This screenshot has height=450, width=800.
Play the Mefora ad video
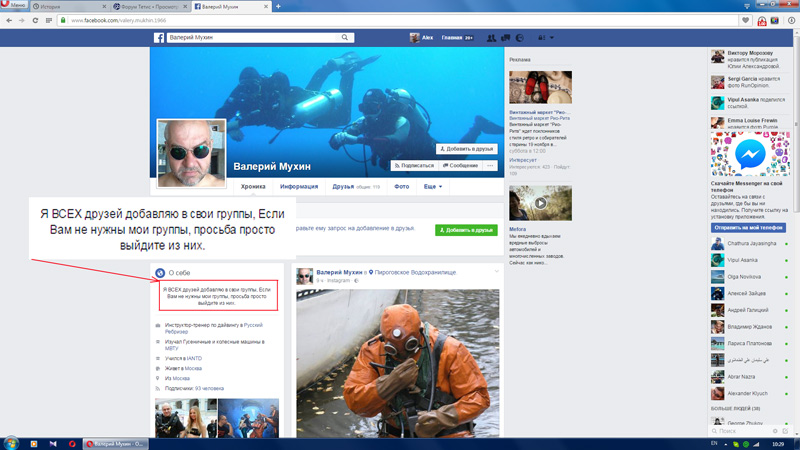(540, 203)
